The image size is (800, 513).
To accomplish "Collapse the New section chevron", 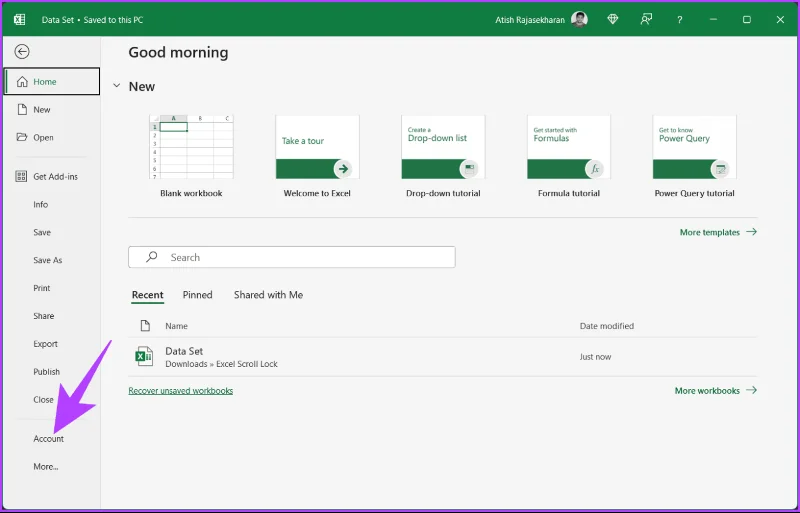I will click(x=117, y=86).
